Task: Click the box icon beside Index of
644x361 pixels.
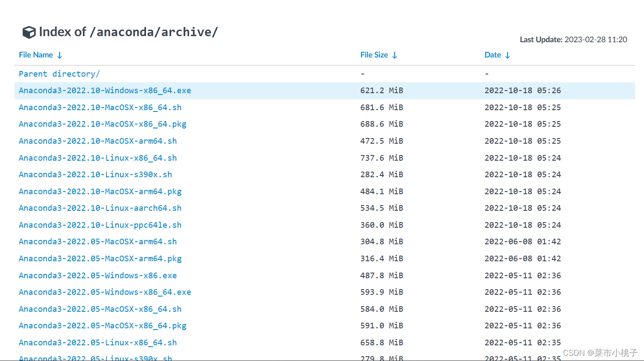Action: (29, 32)
